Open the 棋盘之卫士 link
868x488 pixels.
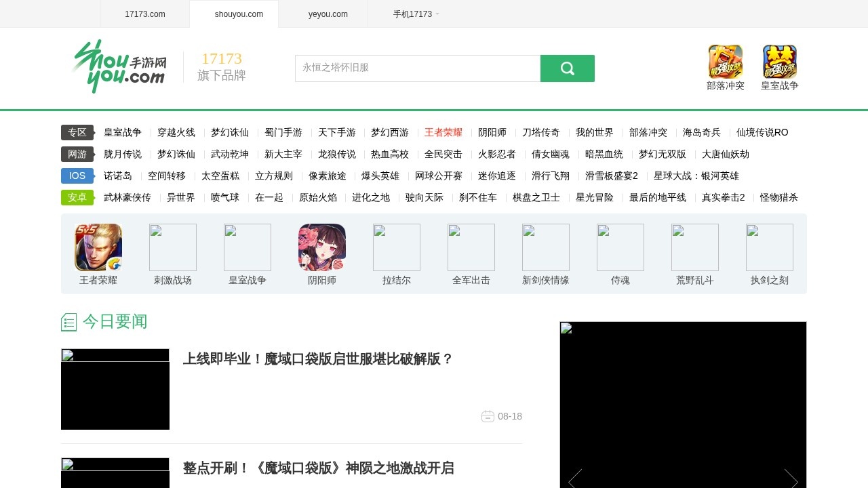click(536, 197)
